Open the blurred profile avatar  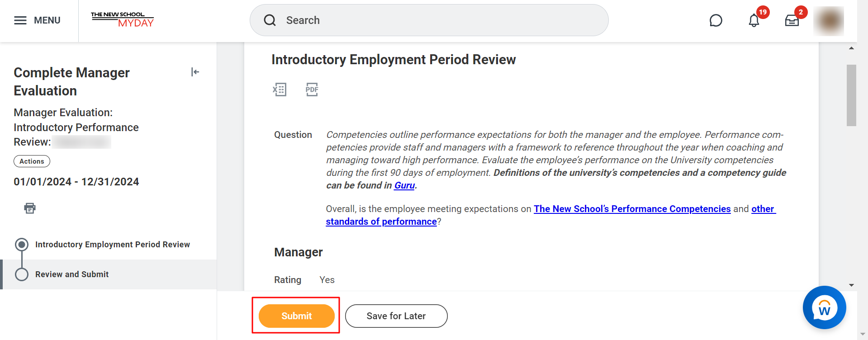(x=829, y=21)
